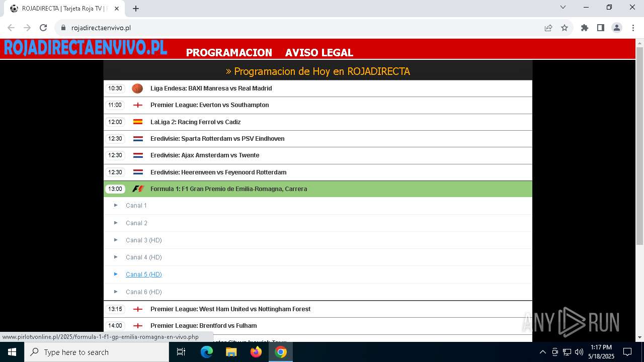This screenshot has height=362, width=644.
Task: Collapse the Formula 1 Emilia-Romagna row
Action: tap(318, 189)
